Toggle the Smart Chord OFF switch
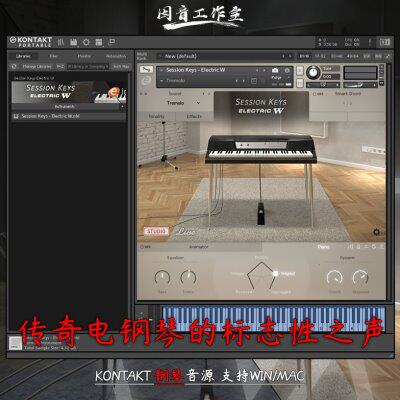Screen dimensions: 400x400 pyautogui.click(x=318, y=94)
